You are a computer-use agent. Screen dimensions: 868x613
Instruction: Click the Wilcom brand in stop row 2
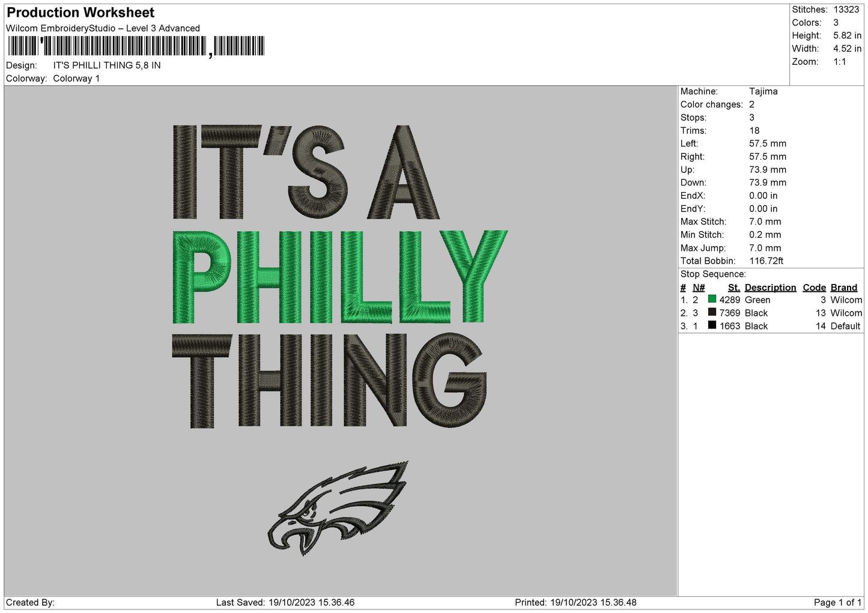pos(846,313)
